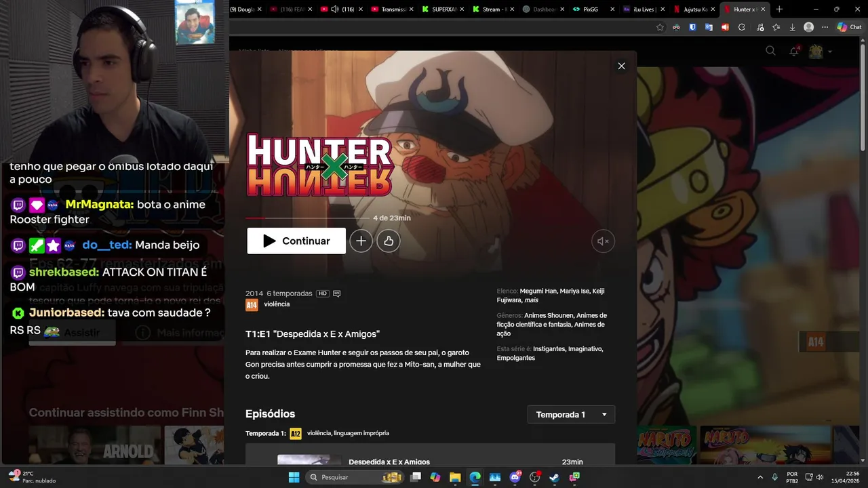
Task: Open the Animes Shounen genre link
Action: tap(549, 315)
